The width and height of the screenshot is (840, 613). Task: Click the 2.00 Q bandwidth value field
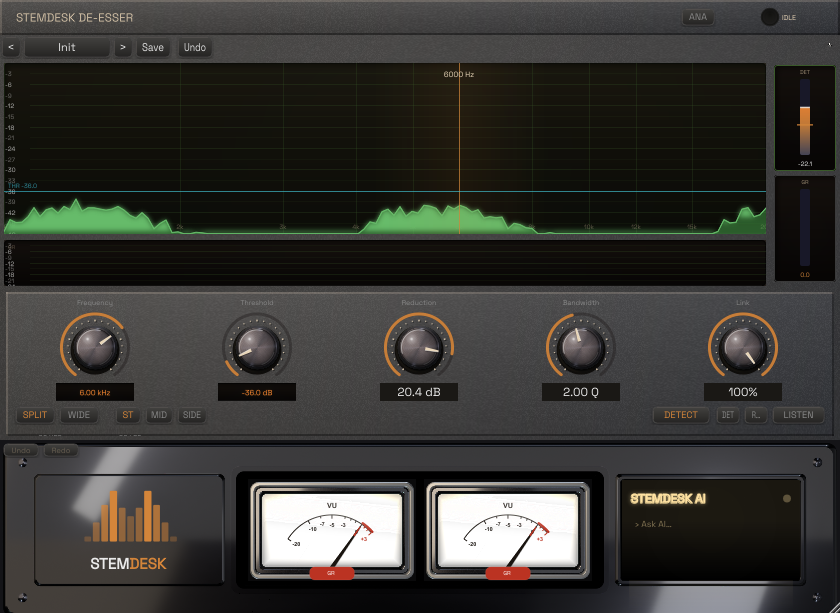point(581,392)
